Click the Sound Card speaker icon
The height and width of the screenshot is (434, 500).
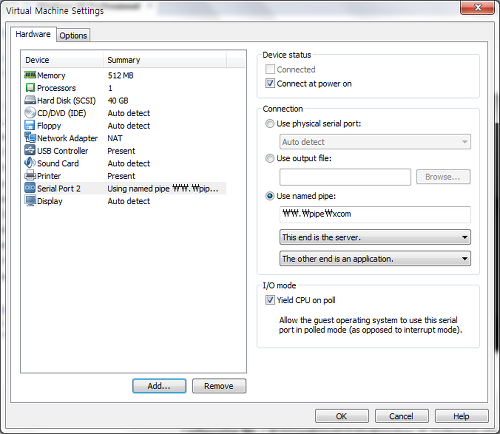(30, 163)
